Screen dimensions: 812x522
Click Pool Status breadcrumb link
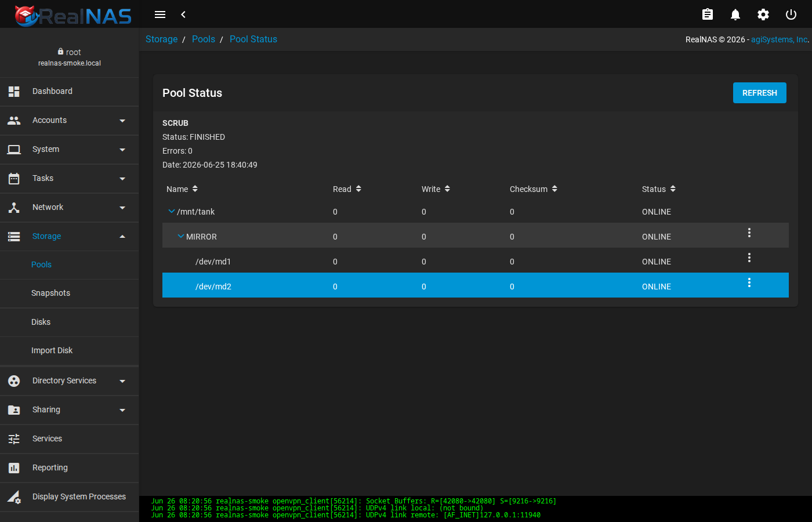253,39
